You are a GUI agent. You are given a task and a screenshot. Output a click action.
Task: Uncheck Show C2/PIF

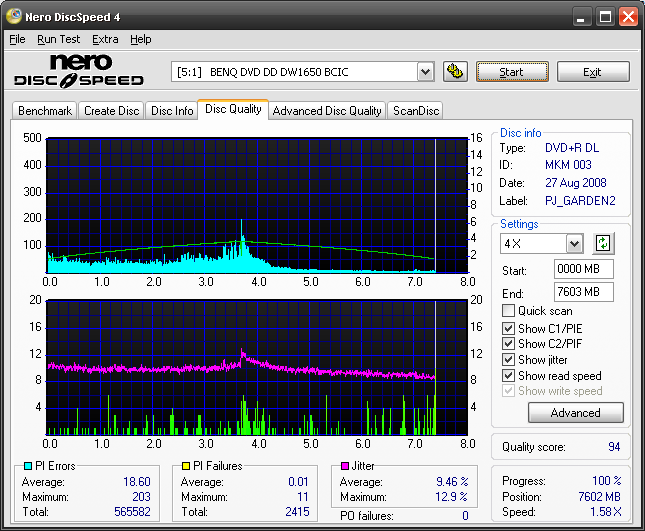point(508,343)
